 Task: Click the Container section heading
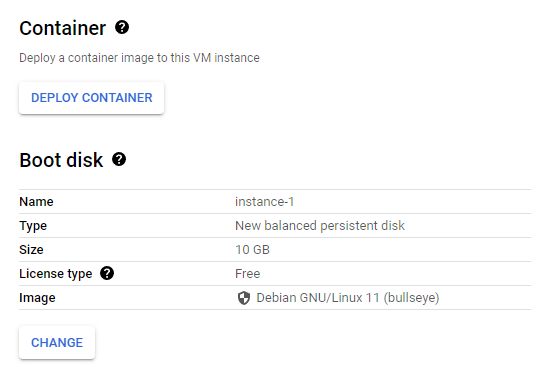click(x=62, y=28)
